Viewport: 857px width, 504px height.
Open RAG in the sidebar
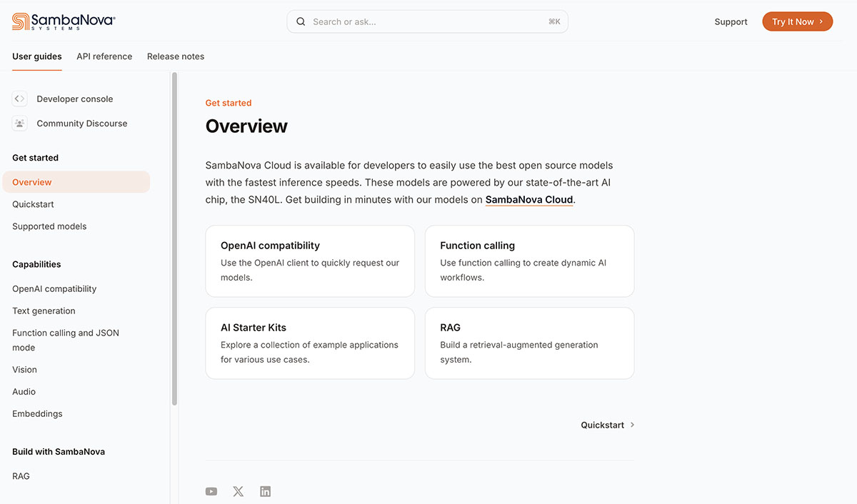pyautogui.click(x=21, y=476)
